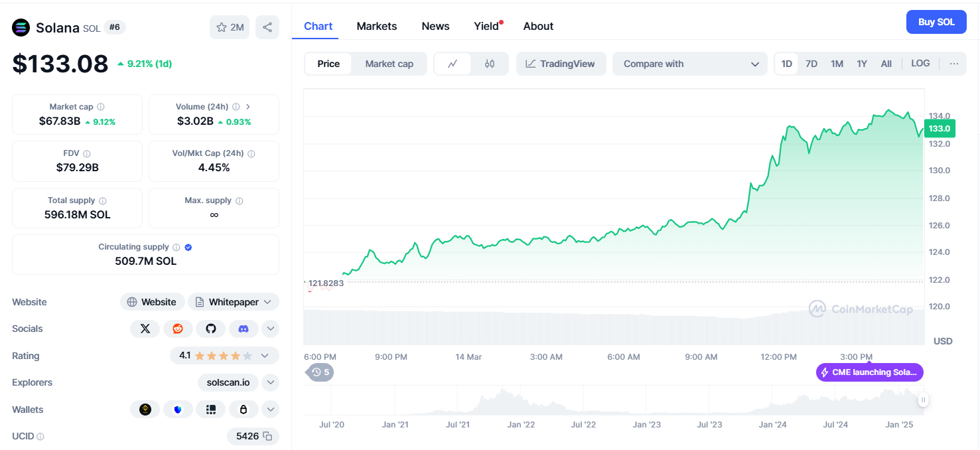The width and height of the screenshot is (980, 450).
Task: Open Solana Reddit social link
Action: coord(178,329)
